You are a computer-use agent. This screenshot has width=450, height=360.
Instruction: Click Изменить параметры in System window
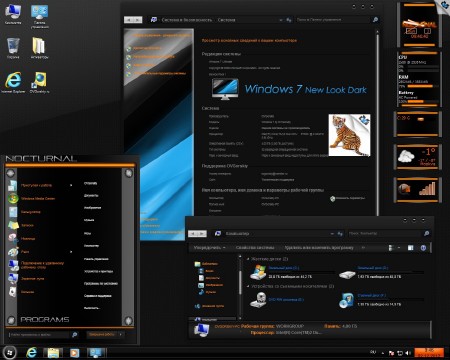(347, 198)
